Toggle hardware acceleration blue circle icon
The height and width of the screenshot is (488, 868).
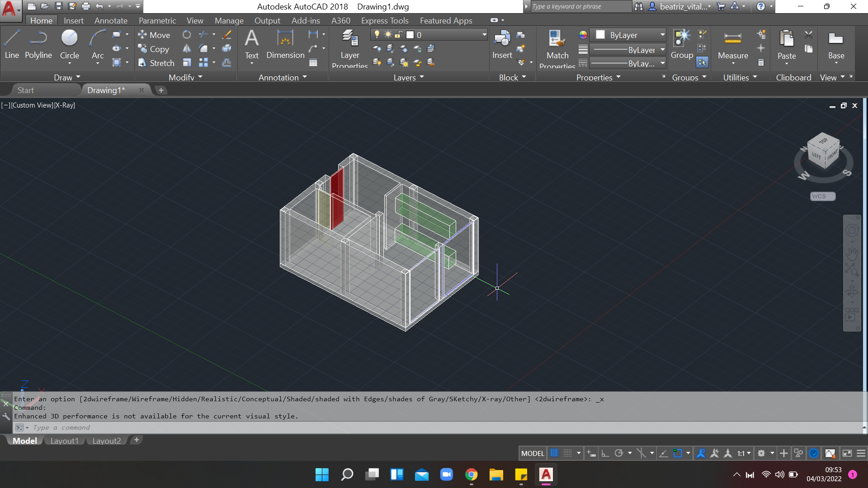point(814,453)
